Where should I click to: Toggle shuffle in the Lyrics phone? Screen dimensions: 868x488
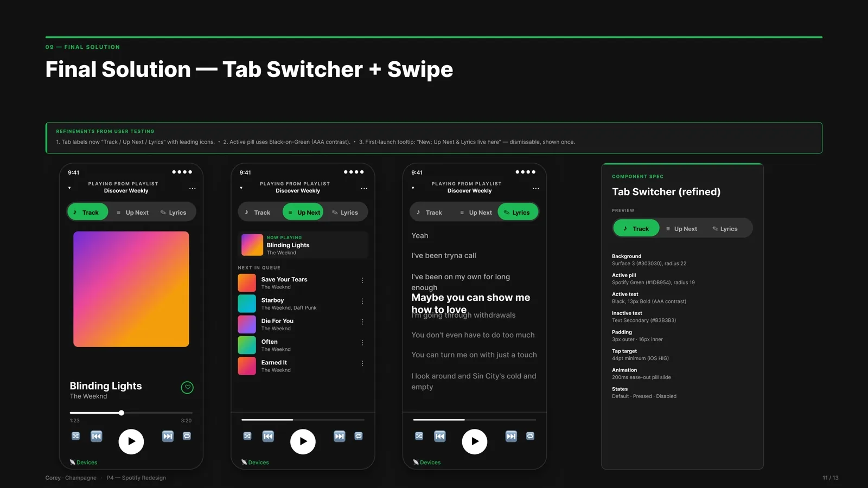coord(419,436)
